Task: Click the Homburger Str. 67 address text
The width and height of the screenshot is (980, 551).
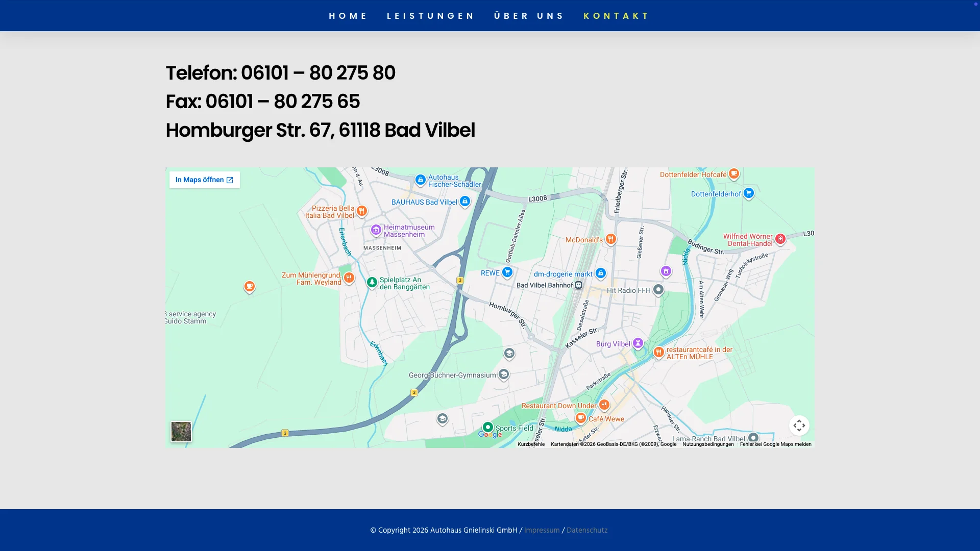Action: point(320,130)
